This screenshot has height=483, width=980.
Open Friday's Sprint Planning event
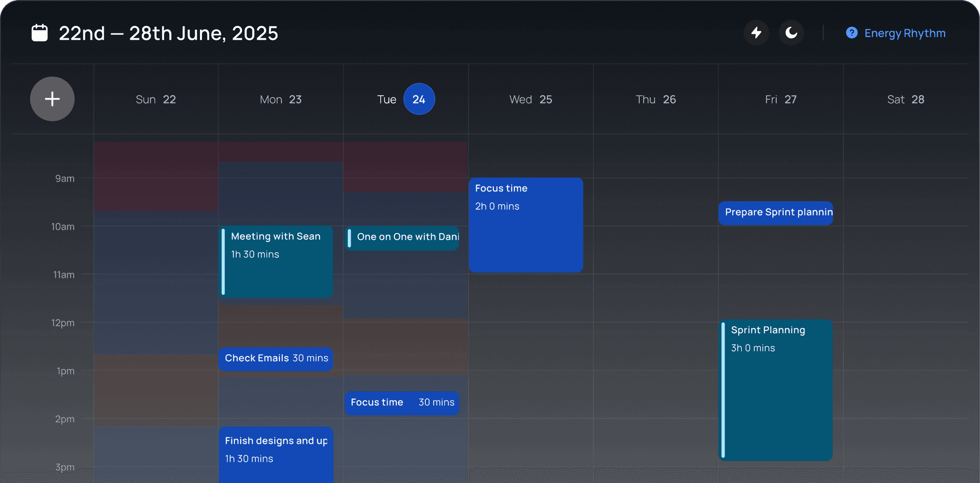click(775, 390)
